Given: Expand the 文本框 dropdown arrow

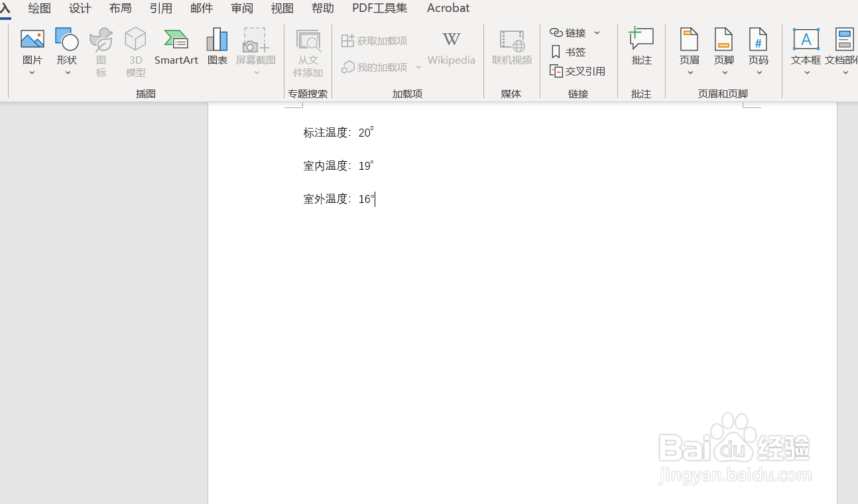Looking at the screenshot, I should (806, 73).
